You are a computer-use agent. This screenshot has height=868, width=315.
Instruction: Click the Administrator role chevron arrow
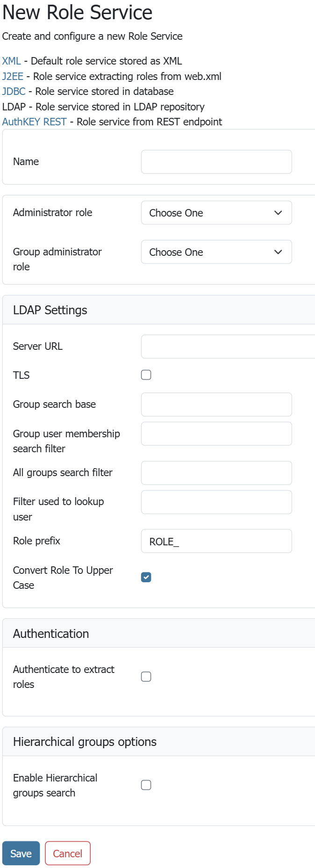278,213
